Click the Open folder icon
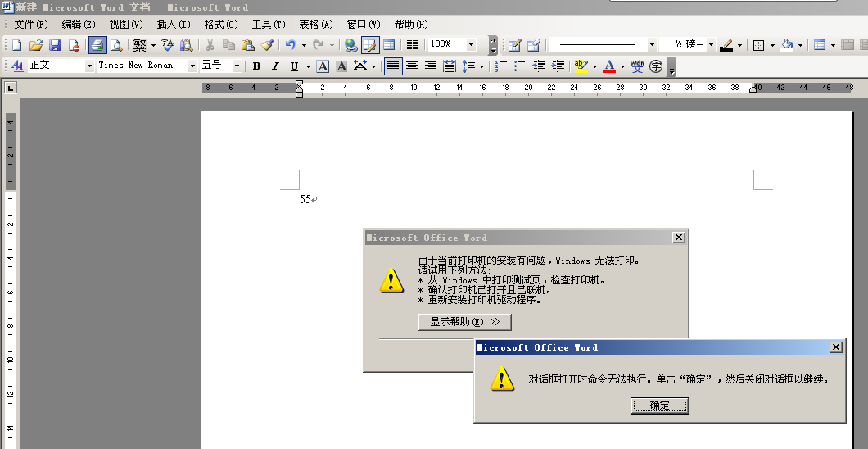The width and height of the screenshot is (868, 449). [x=36, y=45]
